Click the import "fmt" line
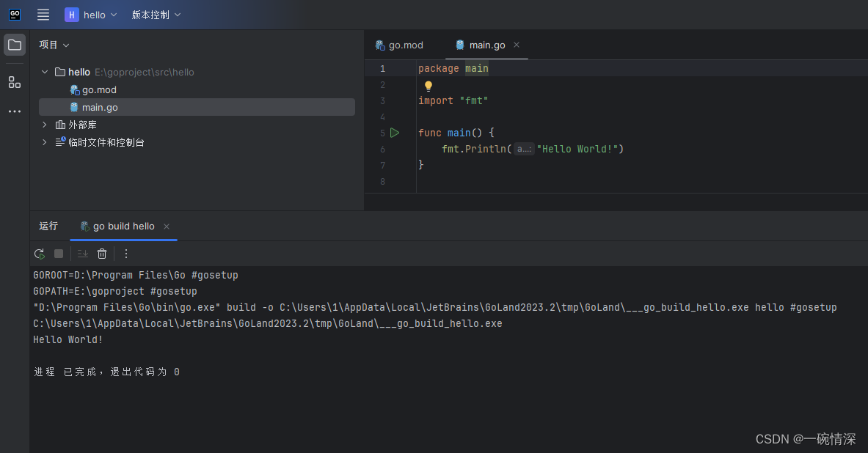The height and width of the screenshot is (453, 868). [453, 100]
